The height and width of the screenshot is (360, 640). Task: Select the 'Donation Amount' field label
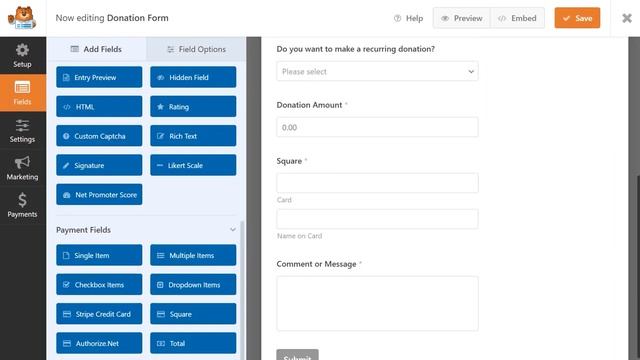pyautogui.click(x=309, y=105)
